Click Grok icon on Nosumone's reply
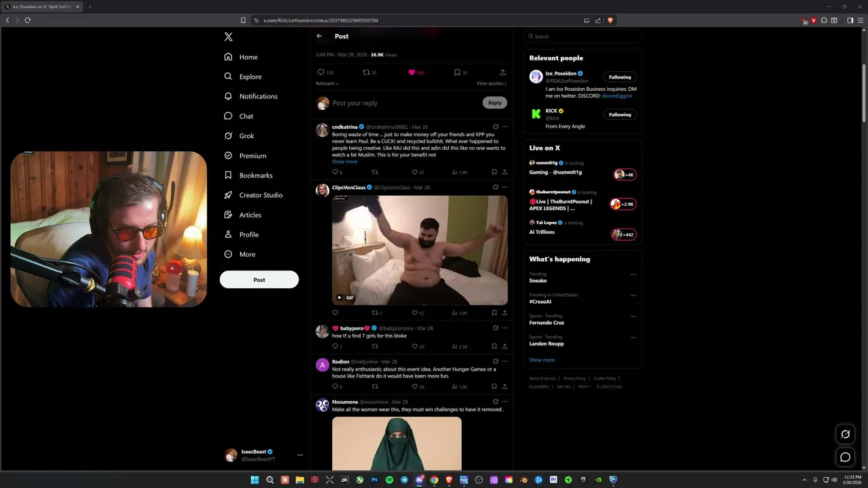The height and width of the screenshot is (488, 868). 496,401
